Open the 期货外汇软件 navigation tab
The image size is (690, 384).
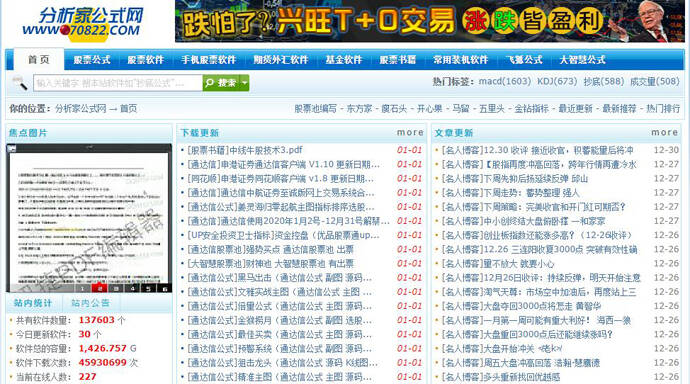(280, 60)
